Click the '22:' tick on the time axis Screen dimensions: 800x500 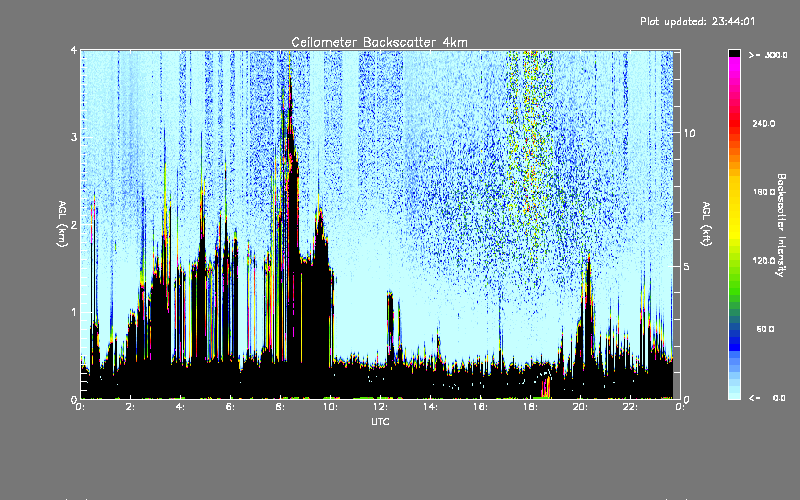tap(630, 407)
